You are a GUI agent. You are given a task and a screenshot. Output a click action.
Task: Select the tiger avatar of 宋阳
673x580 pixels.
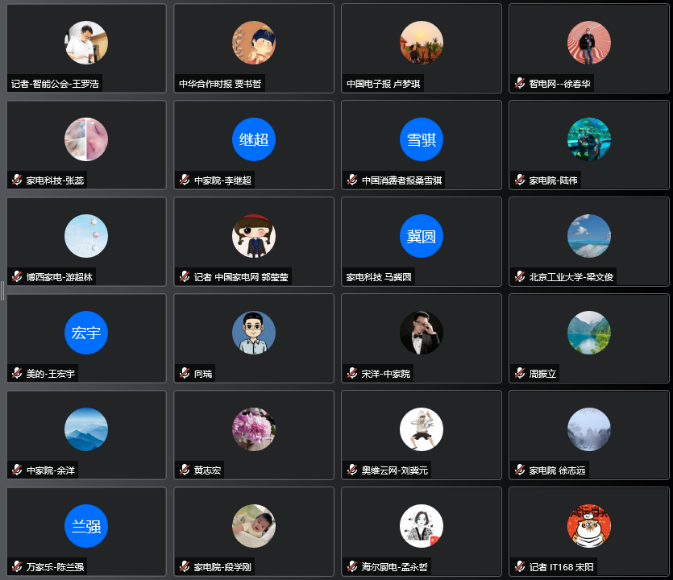click(x=589, y=525)
